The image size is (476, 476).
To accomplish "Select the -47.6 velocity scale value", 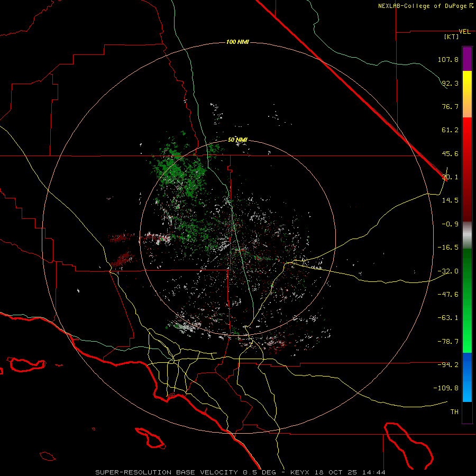I will [448, 295].
